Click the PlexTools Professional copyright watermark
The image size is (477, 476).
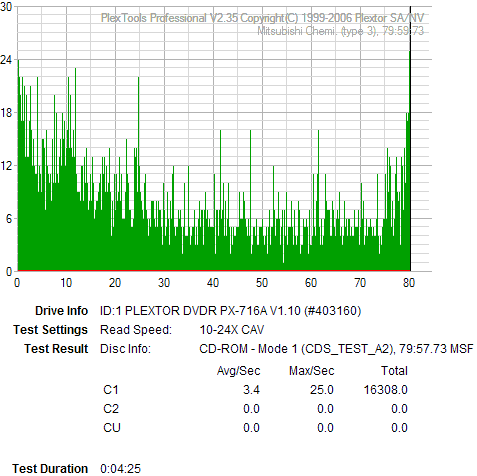tap(262, 18)
